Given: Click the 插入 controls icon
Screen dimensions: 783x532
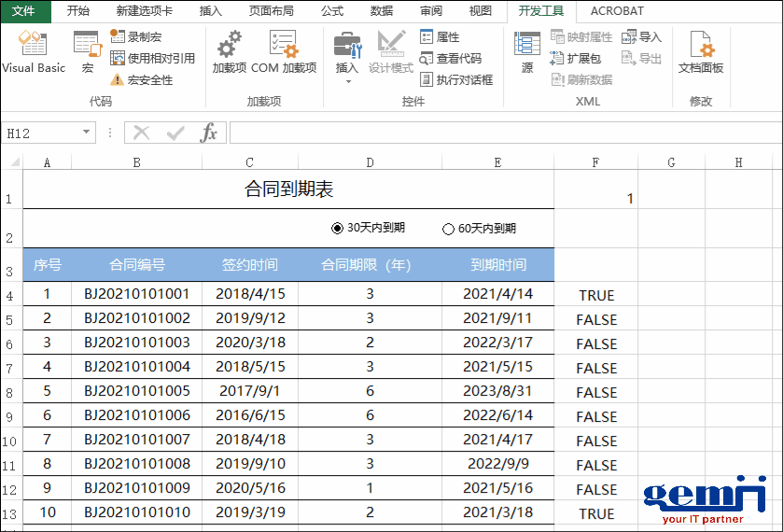Looking at the screenshot, I should coord(347,48).
